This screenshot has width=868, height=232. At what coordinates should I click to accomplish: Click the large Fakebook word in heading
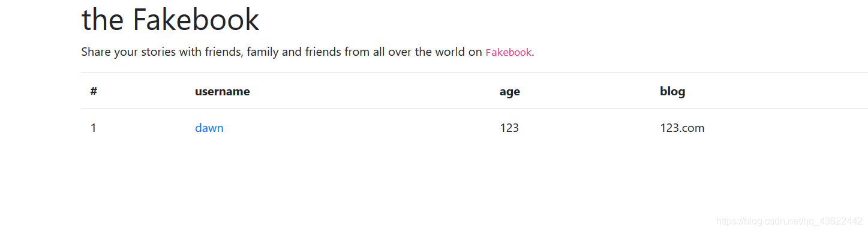pyautogui.click(x=196, y=19)
